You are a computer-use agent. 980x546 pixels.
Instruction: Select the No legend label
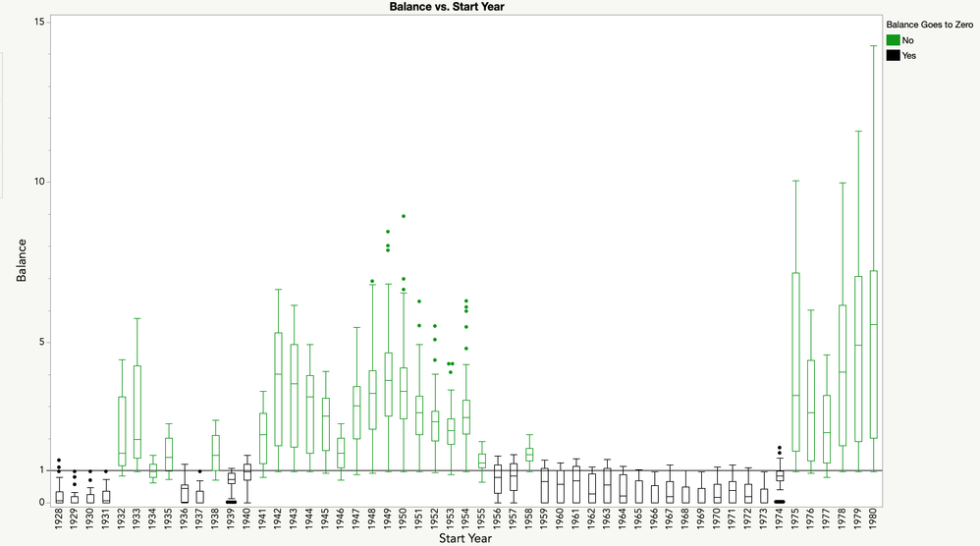908,40
